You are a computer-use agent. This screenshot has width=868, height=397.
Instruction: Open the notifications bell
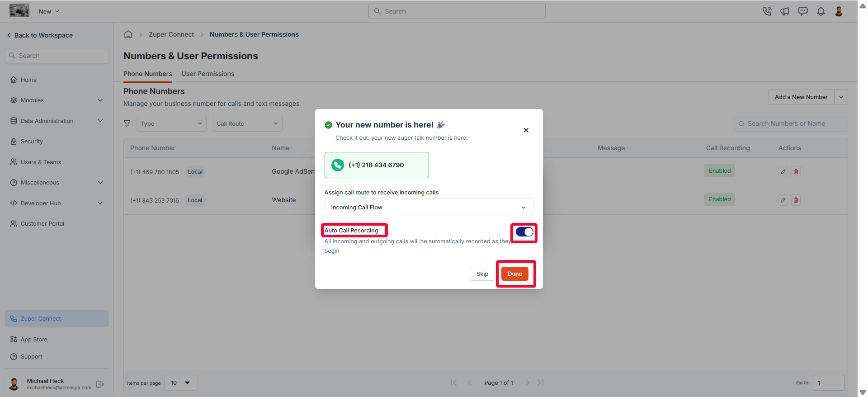click(x=821, y=11)
